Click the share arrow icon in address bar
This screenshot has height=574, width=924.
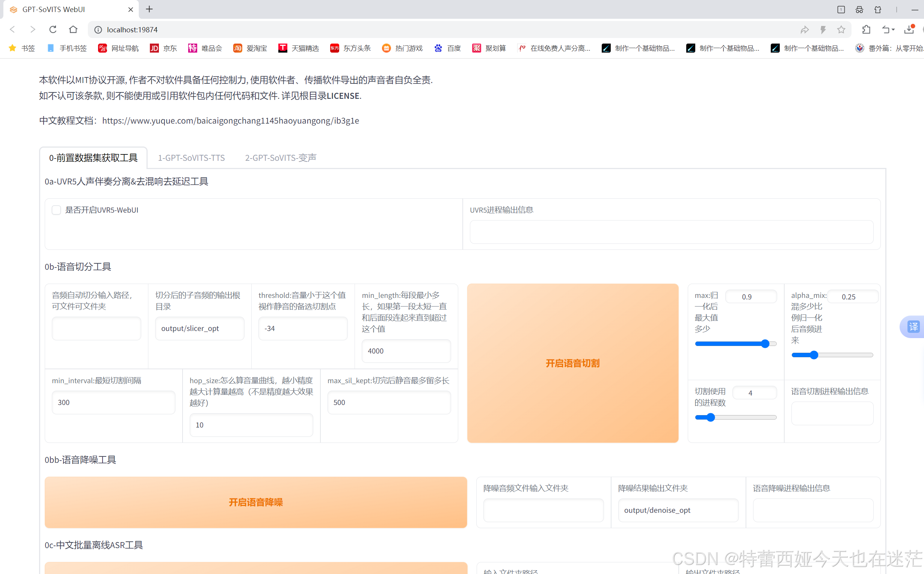pos(805,29)
